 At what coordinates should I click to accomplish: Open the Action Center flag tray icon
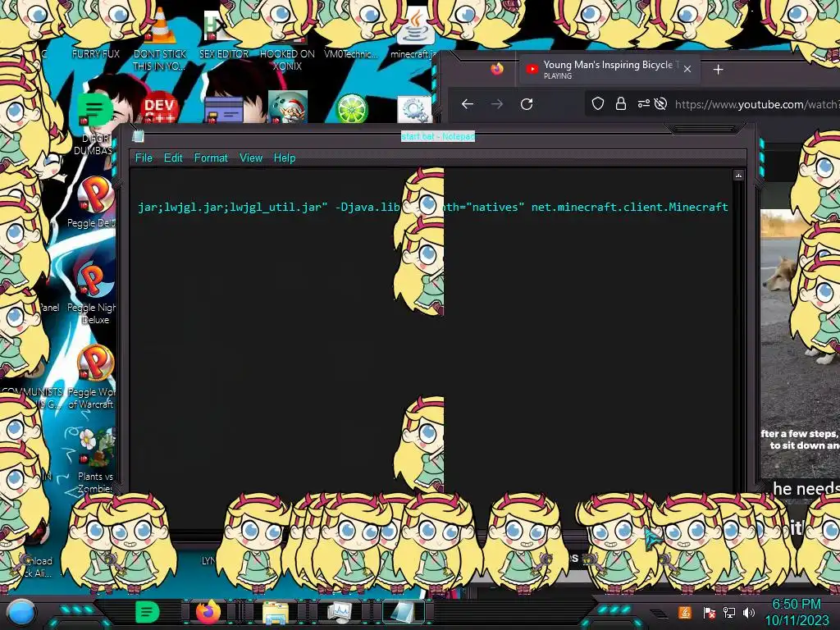click(709, 612)
